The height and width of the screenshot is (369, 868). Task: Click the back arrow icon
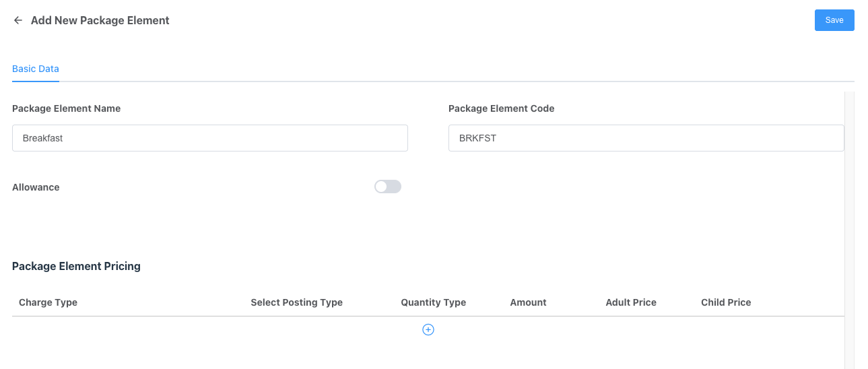pos(18,21)
